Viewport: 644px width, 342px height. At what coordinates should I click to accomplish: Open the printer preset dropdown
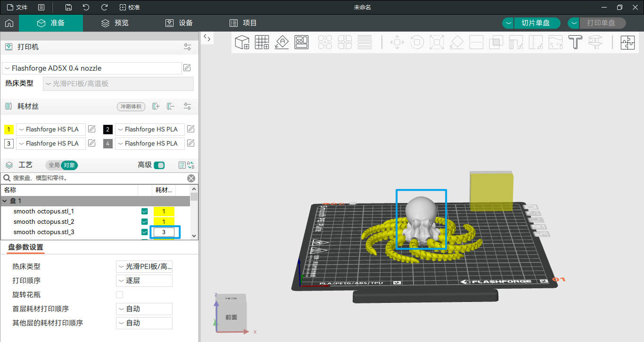pyautogui.click(x=92, y=68)
